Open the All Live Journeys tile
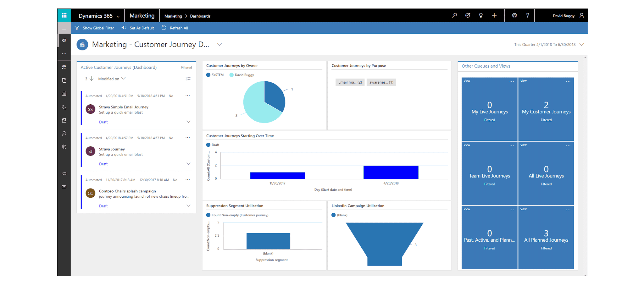Image resolution: width=644 pixels, height=285 pixels. pyautogui.click(x=546, y=173)
